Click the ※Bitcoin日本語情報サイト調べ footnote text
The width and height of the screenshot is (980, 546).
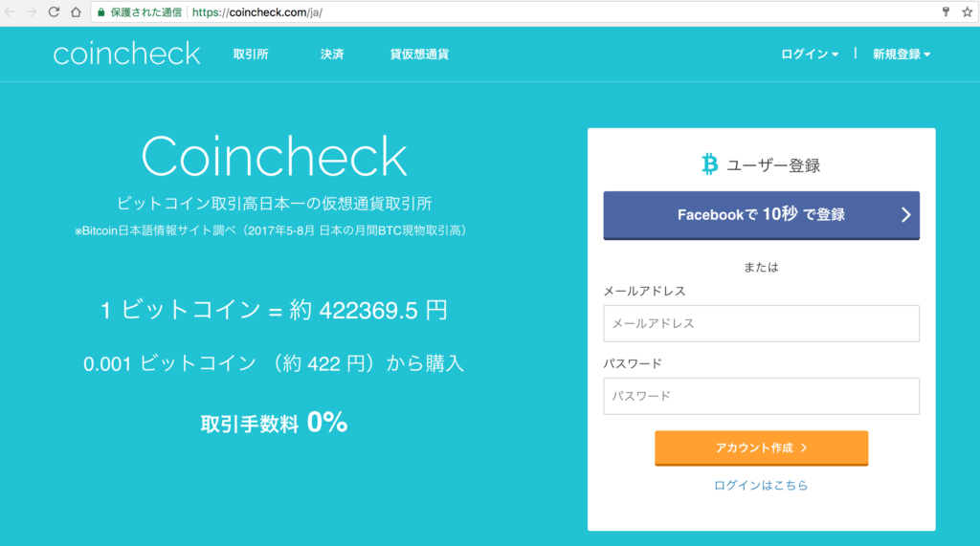(273, 230)
